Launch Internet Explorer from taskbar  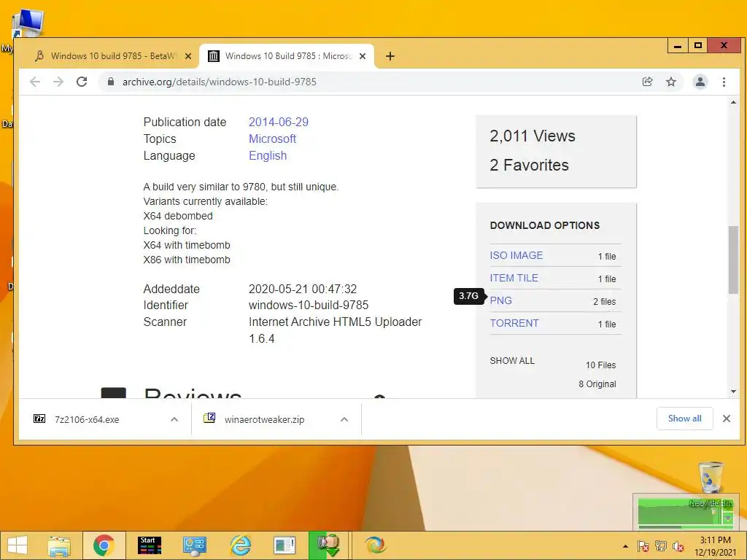pyautogui.click(x=240, y=545)
